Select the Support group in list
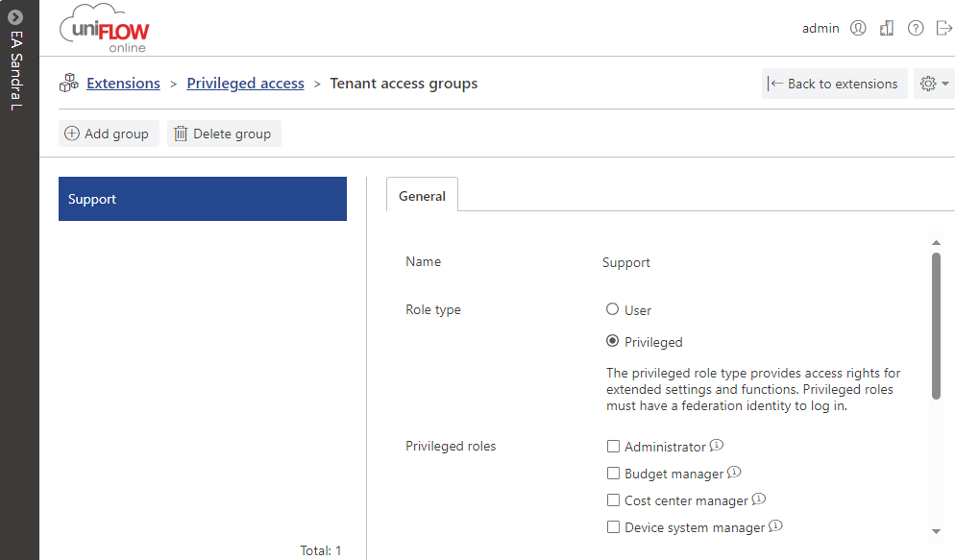The image size is (955, 560). click(202, 199)
